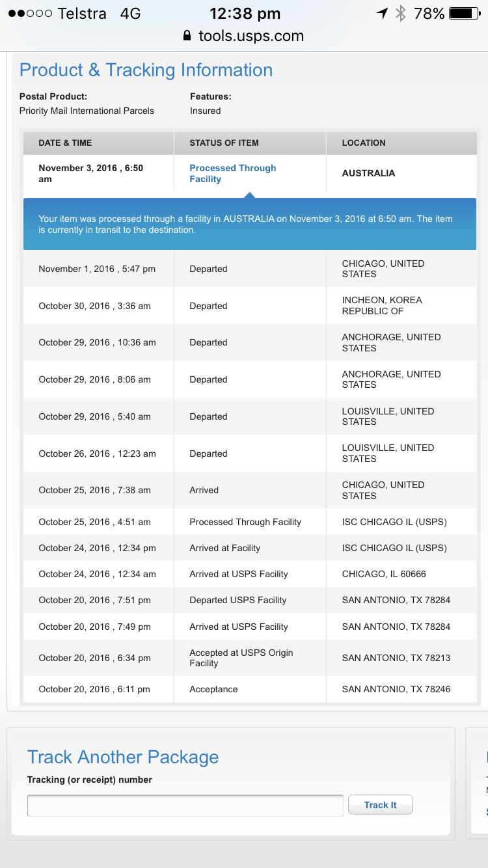Select the Acceptance row for San Antonio 78246
This screenshot has height=868, width=488.
point(250,689)
